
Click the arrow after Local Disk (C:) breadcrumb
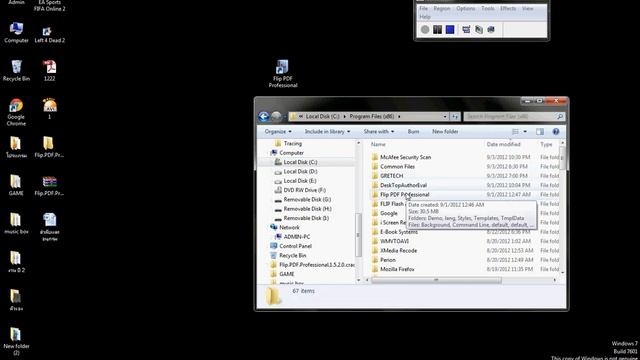(x=344, y=117)
